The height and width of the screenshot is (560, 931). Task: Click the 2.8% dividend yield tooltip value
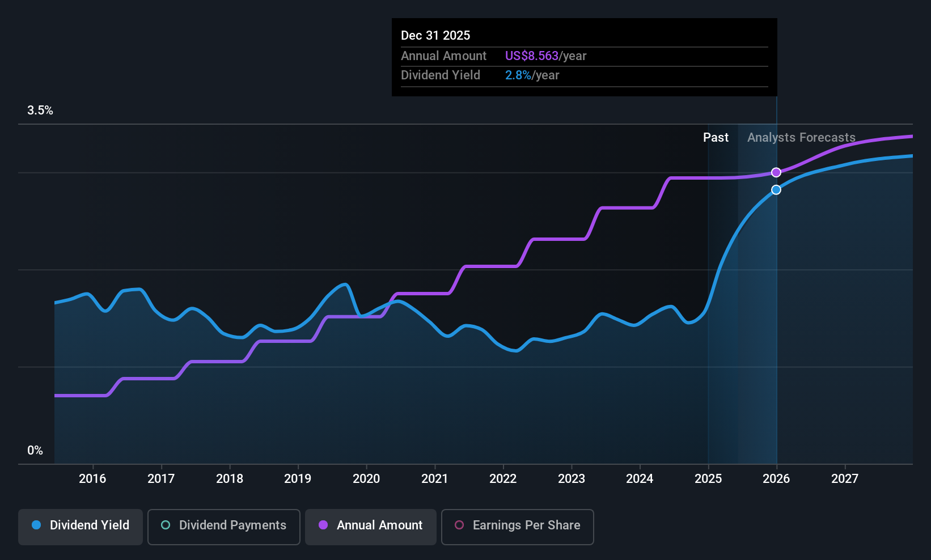pyautogui.click(x=518, y=75)
